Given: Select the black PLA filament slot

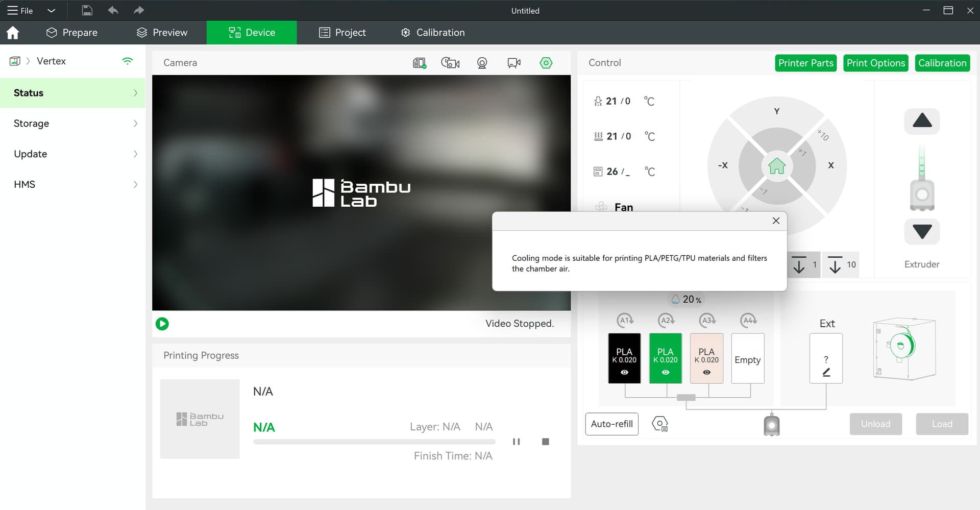Looking at the screenshot, I should coord(624,358).
